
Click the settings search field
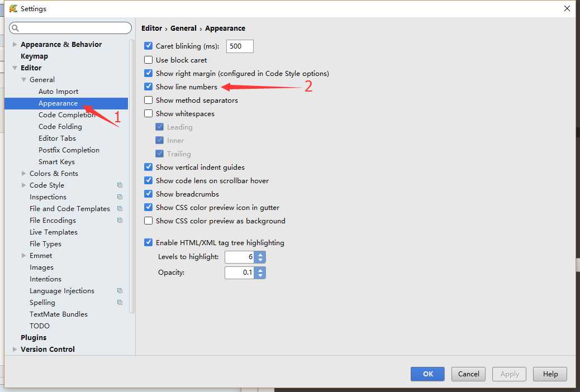(70, 28)
